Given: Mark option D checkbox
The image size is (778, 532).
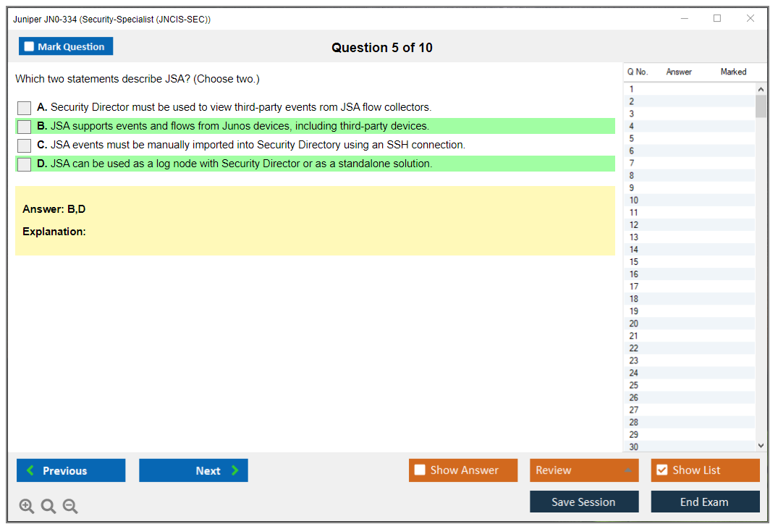Looking at the screenshot, I should coord(25,164).
